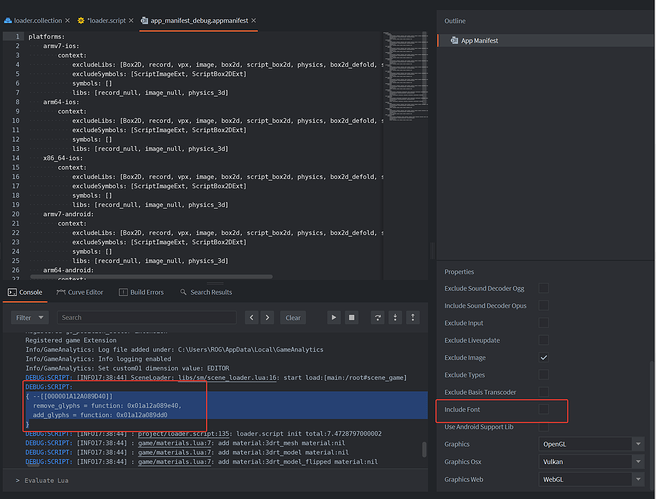Screen dimensions: 656x499
Task: Open the Search Results tab
Action: click(x=206, y=292)
